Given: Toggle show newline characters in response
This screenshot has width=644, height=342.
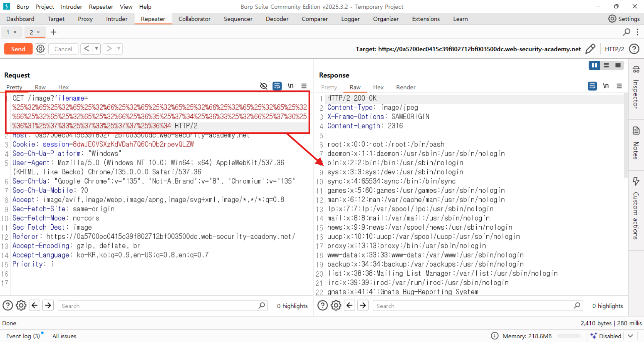Looking at the screenshot, I should [x=606, y=86].
